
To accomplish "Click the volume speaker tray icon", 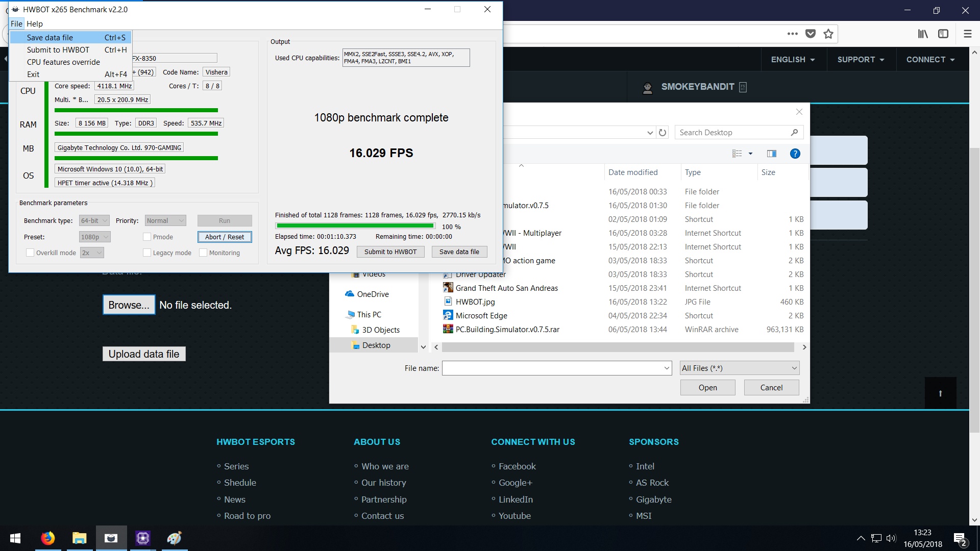I will [x=891, y=538].
